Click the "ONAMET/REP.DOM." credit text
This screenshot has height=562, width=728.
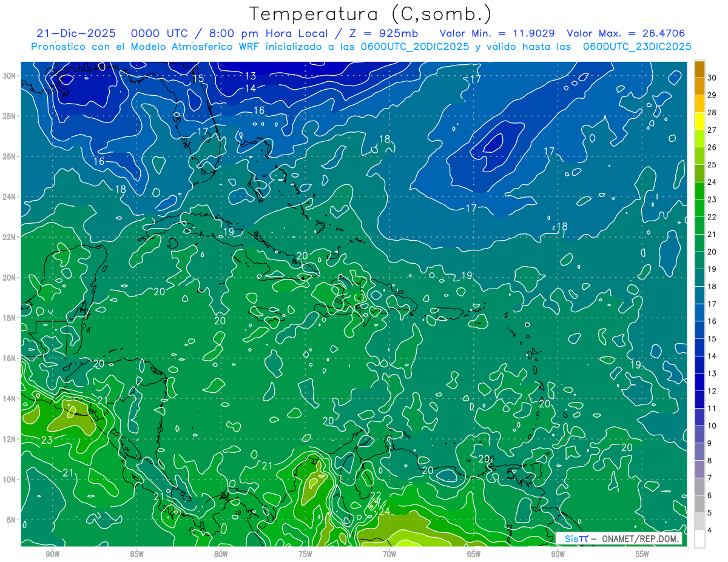(x=641, y=538)
